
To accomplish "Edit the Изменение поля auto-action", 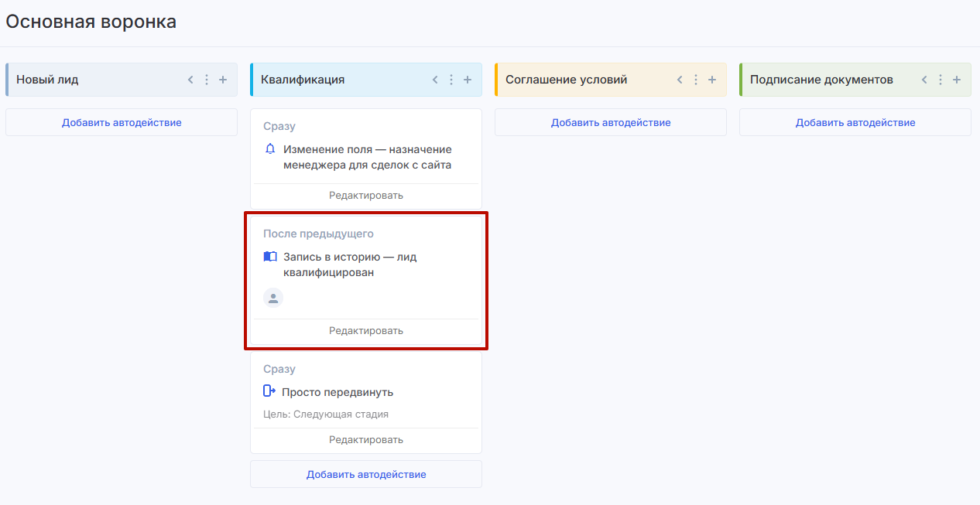I will coord(366,196).
